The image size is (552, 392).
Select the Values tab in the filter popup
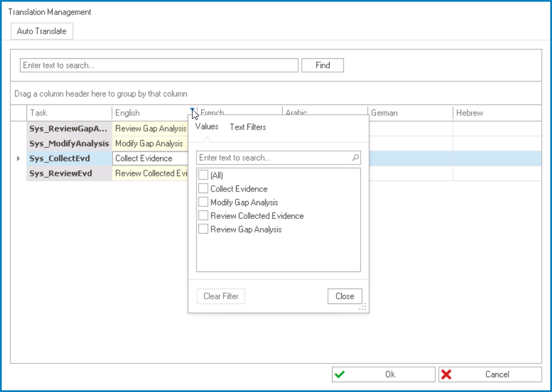coord(206,127)
